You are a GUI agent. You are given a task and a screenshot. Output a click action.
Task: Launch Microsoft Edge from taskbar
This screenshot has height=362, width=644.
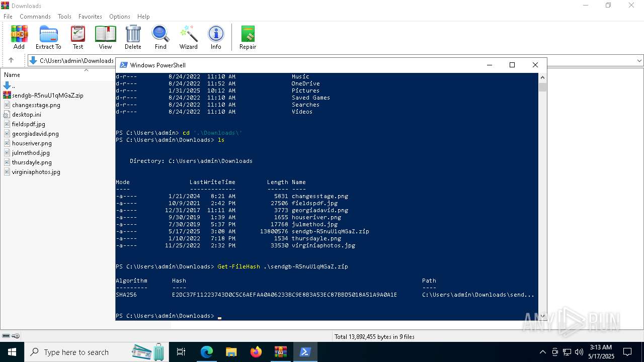207,352
